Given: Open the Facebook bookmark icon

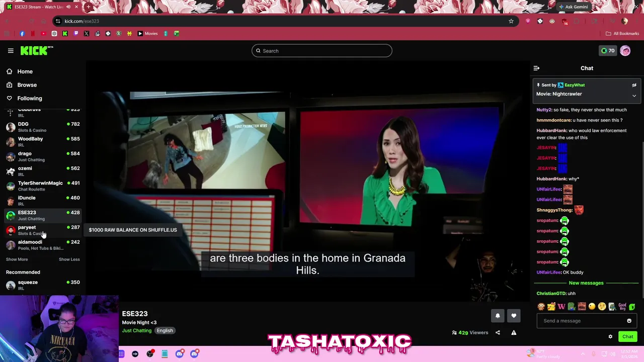Looking at the screenshot, I should pos(22,34).
